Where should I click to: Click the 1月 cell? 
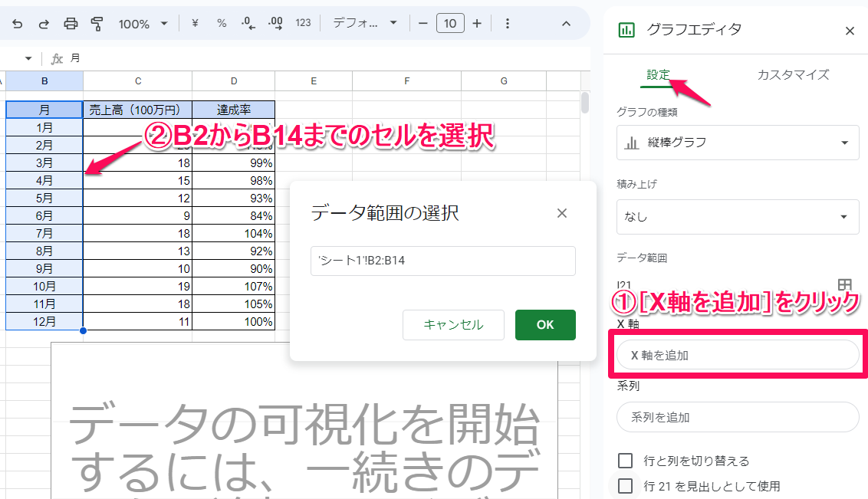pos(44,127)
